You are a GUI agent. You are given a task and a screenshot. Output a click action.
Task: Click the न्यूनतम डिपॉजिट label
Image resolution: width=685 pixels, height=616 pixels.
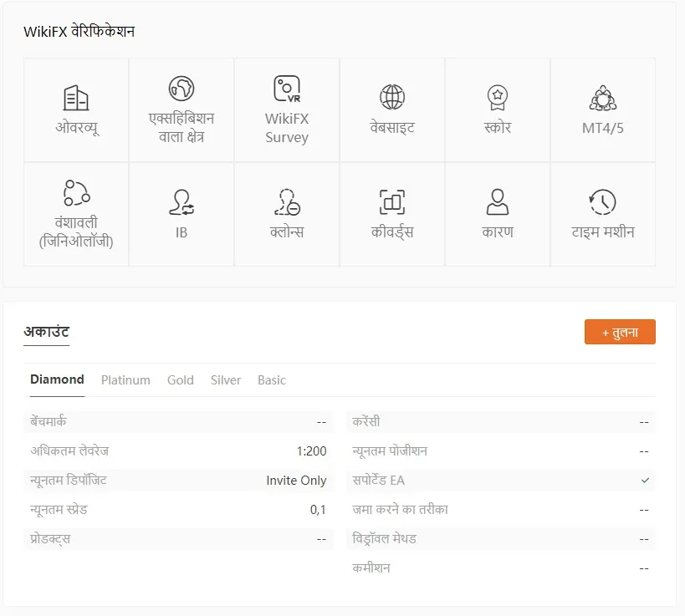[x=68, y=481]
